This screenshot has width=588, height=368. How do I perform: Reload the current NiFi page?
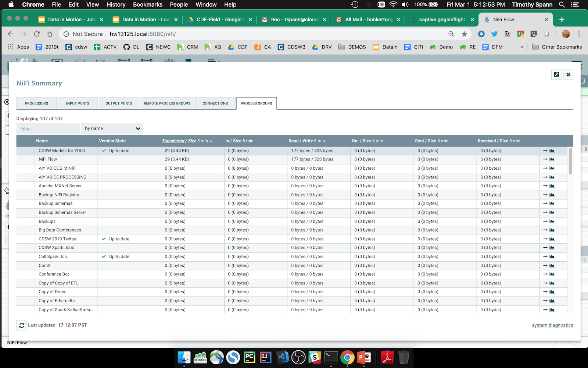pyautogui.click(x=37, y=34)
